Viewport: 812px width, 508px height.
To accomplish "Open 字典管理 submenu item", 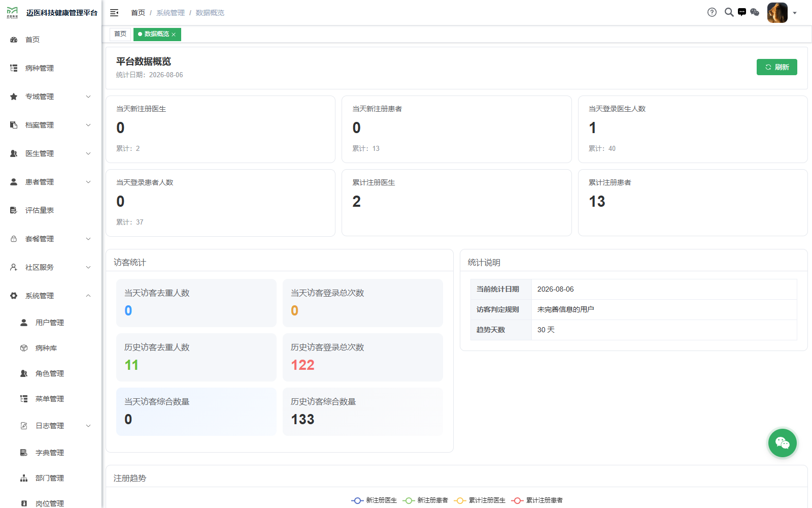I will [x=51, y=453].
